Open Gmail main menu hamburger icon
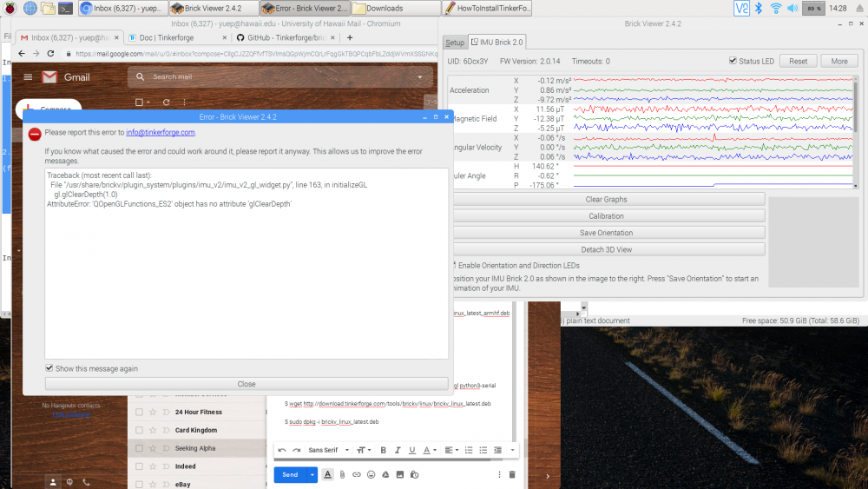 click(x=28, y=77)
